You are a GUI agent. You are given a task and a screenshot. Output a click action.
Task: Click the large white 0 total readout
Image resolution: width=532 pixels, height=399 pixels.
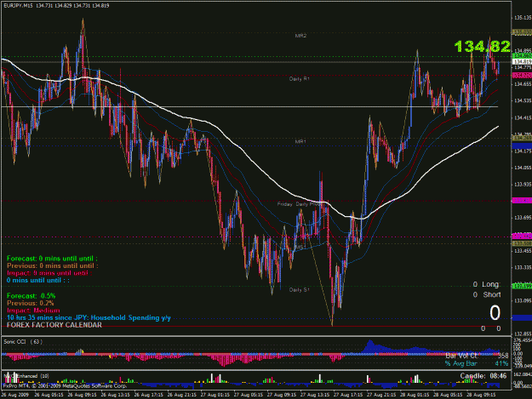(495, 313)
